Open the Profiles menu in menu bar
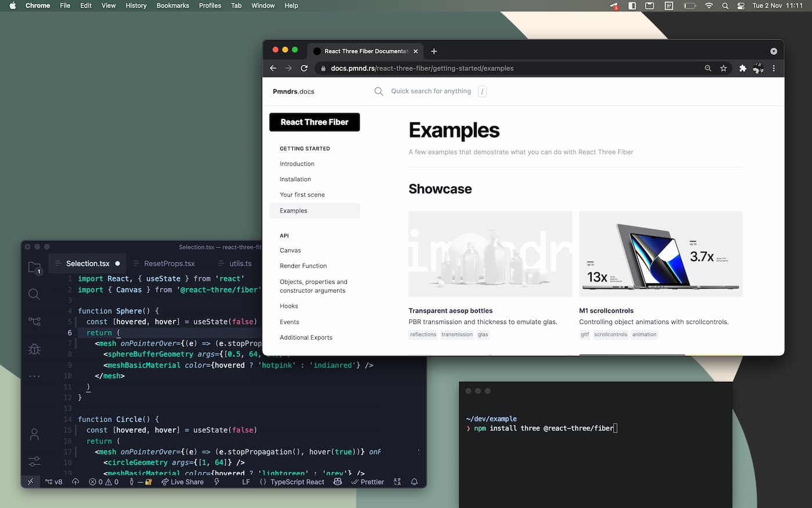 (210, 6)
